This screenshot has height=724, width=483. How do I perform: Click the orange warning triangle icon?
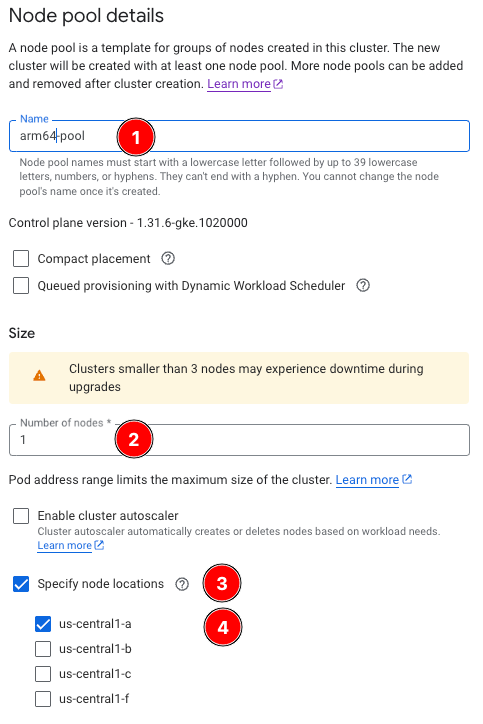(40, 375)
